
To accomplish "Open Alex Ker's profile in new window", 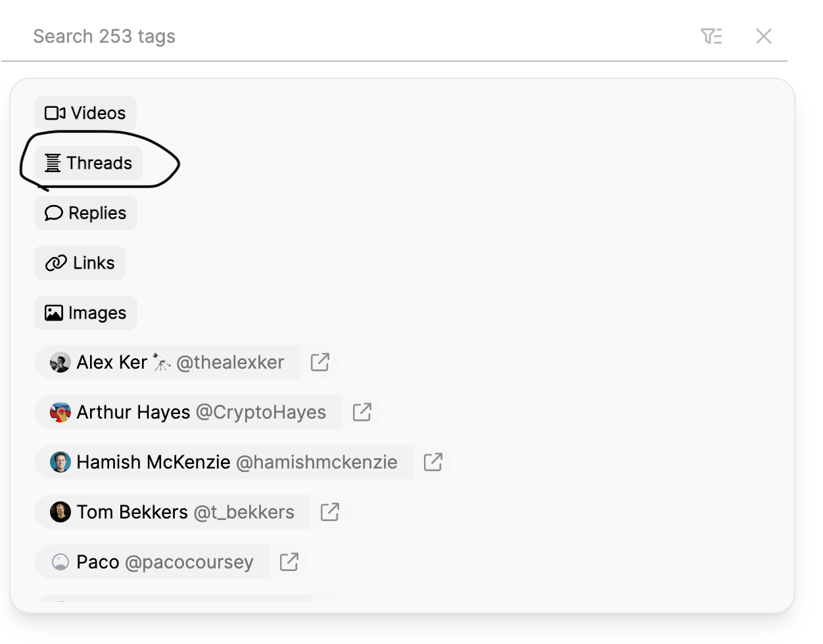I will point(320,362).
